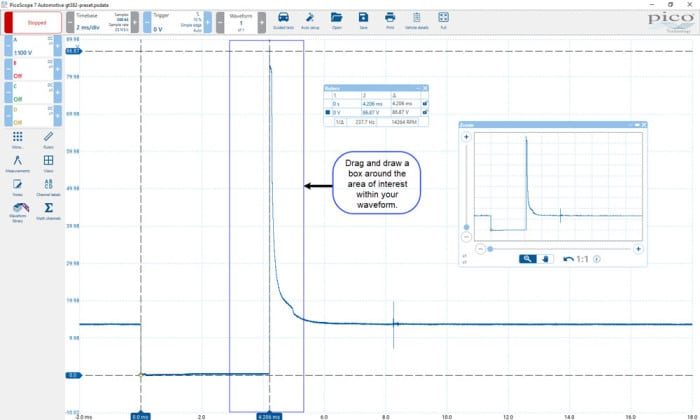Click the Channel C plus range button
The image size is (700, 420).
click(58, 92)
